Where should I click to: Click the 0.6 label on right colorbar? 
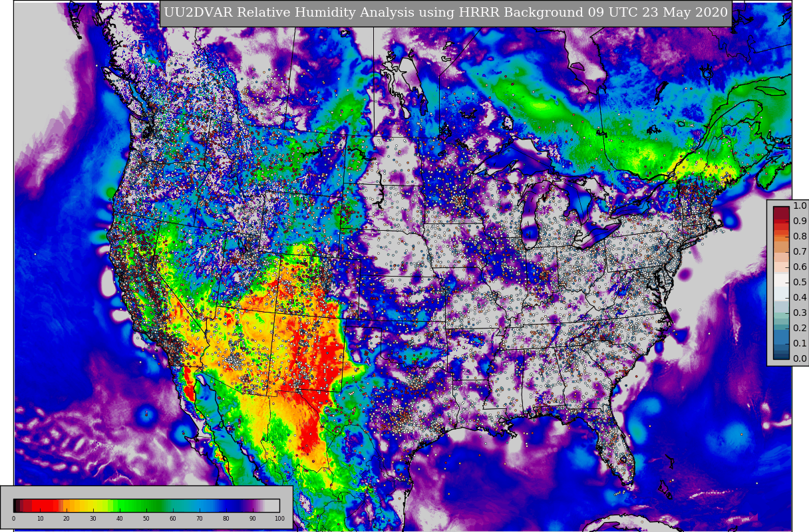800,267
